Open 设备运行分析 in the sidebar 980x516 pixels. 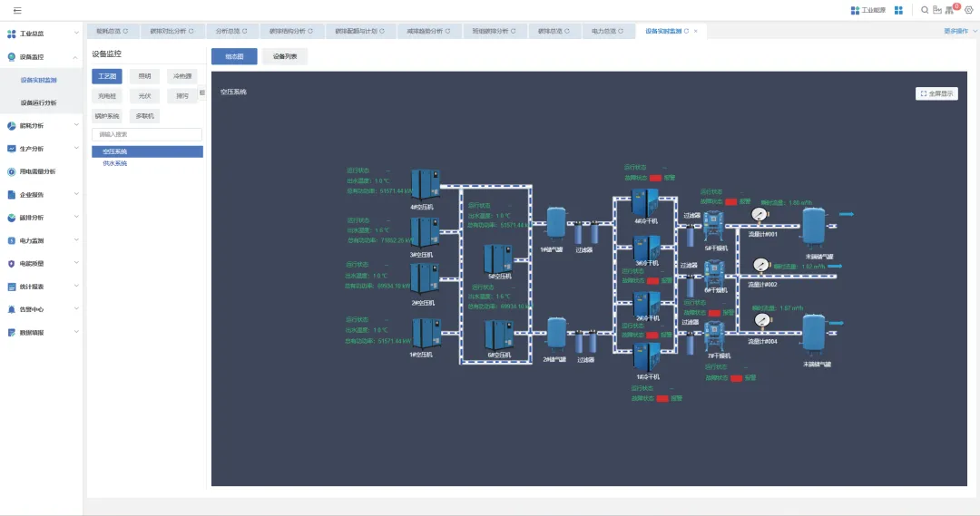pyautogui.click(x=38, y=102)
